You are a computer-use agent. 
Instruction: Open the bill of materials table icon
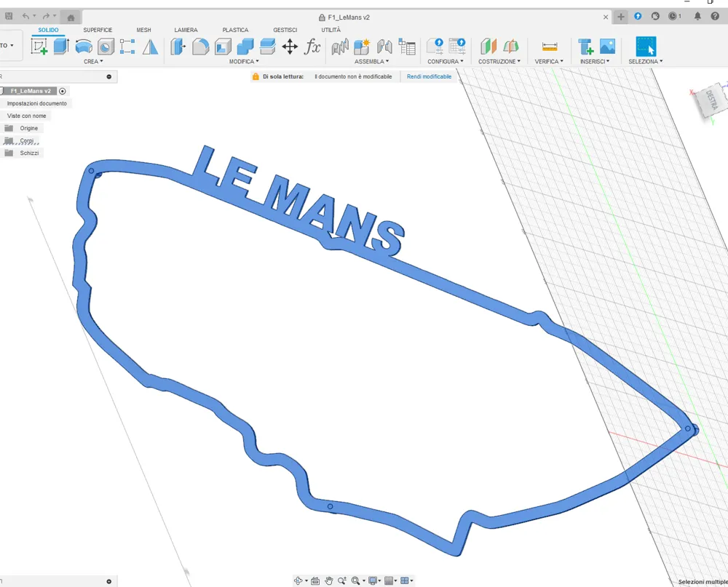(407, 47)
